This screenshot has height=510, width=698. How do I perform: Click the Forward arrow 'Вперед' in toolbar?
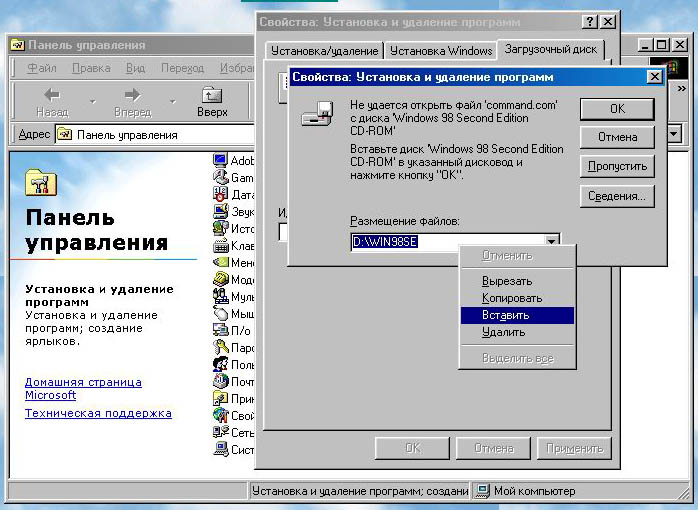[133, 101]
